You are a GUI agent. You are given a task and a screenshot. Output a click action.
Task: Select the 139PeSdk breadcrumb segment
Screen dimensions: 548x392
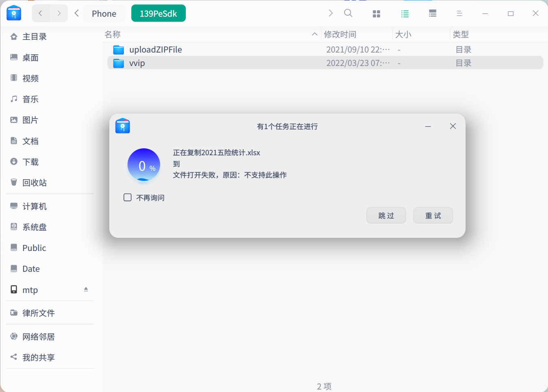[x=158, y=13]
